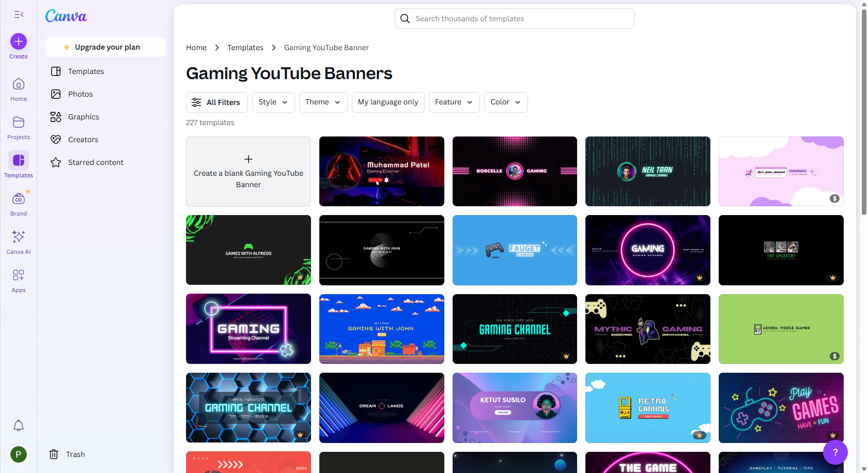Viewport: 868px width, 473px height.
Task: Open Dream Lands neon lines template
Action: pyautogui.click(x=382, y=408)
